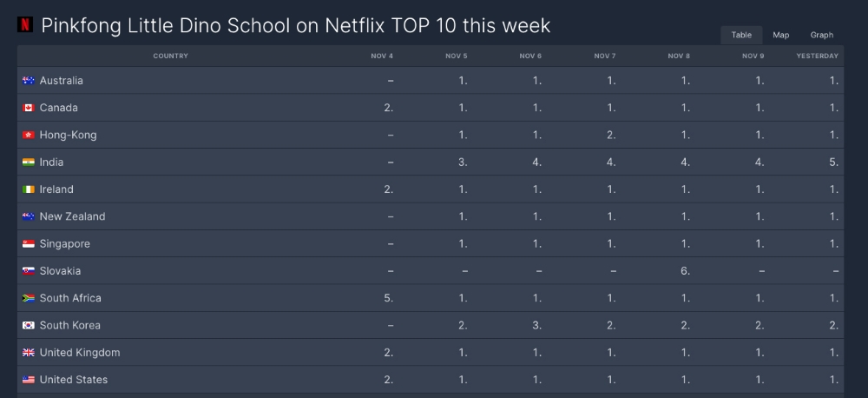Click the South Korea flag icon
The height and width of the screenshot is (398, 868).
tap(28, 325)
